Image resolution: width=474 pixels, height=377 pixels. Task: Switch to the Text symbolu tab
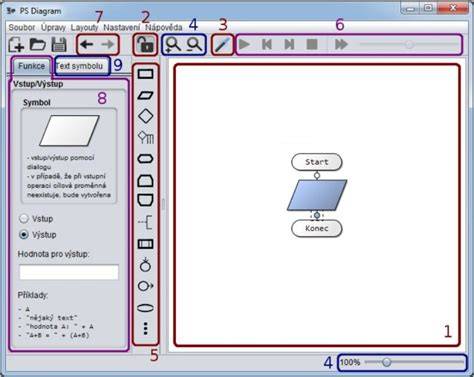pyautogui.click(x=79, y=66)
